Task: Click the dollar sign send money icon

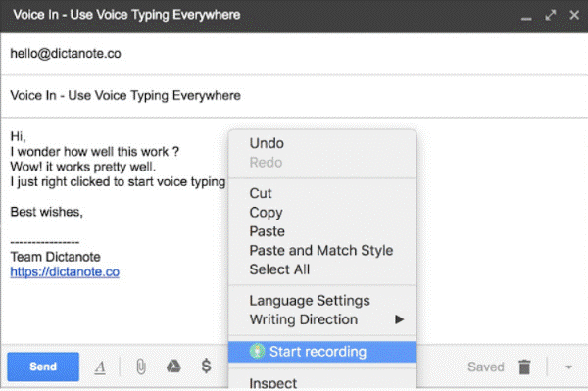Action: (x=206, y=366)
